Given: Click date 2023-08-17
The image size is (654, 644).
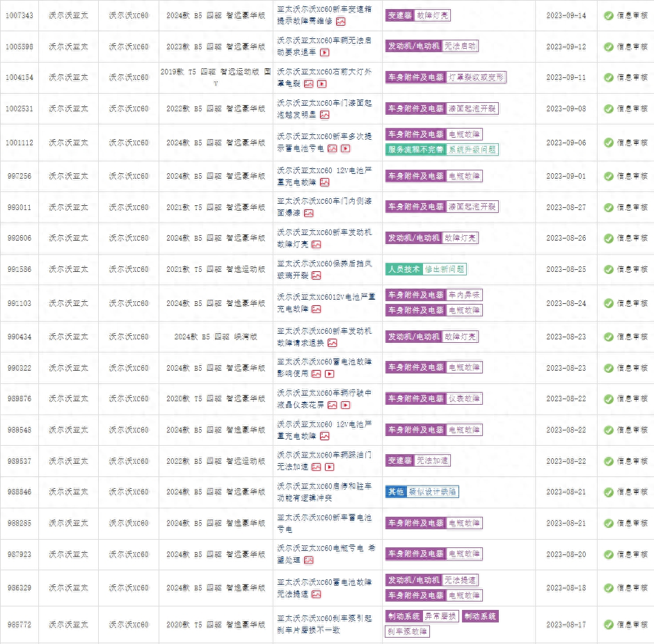Looking at the screenshot, I should [x=566, y=625].
